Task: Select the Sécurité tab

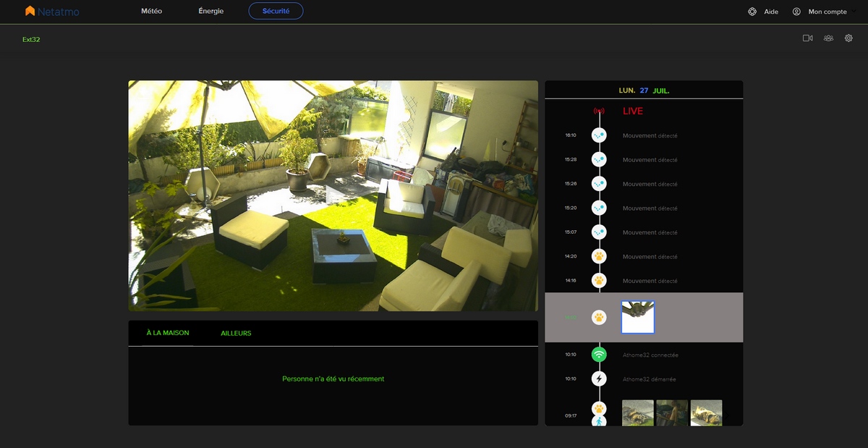Action: [276, 11]
